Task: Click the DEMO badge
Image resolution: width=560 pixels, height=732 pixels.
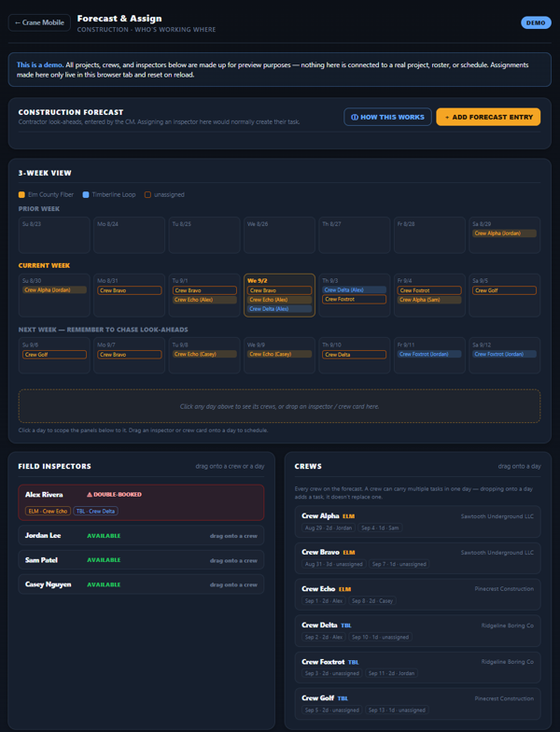Action: pos(536,22)
